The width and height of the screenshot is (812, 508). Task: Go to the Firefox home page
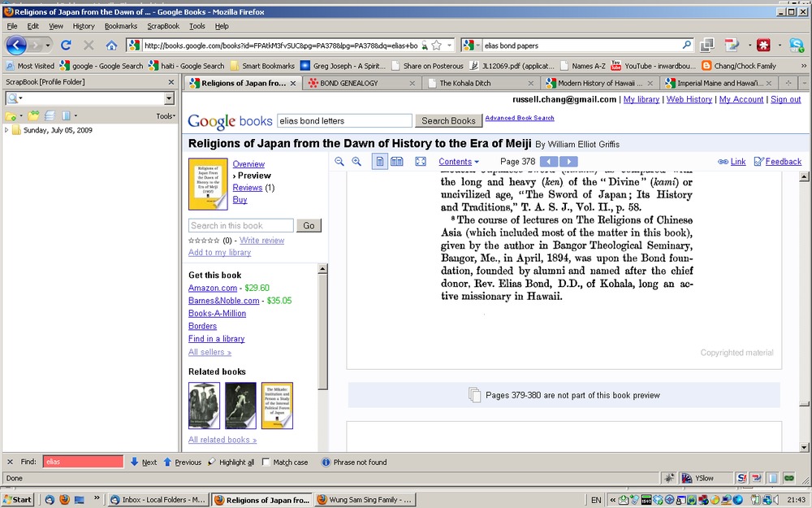[111, 46]
